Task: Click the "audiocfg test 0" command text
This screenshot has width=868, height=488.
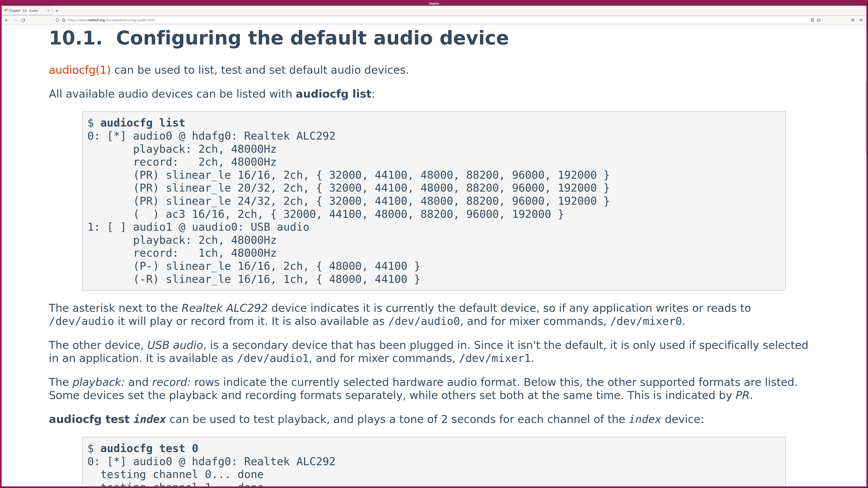Action: click(149, 449)
